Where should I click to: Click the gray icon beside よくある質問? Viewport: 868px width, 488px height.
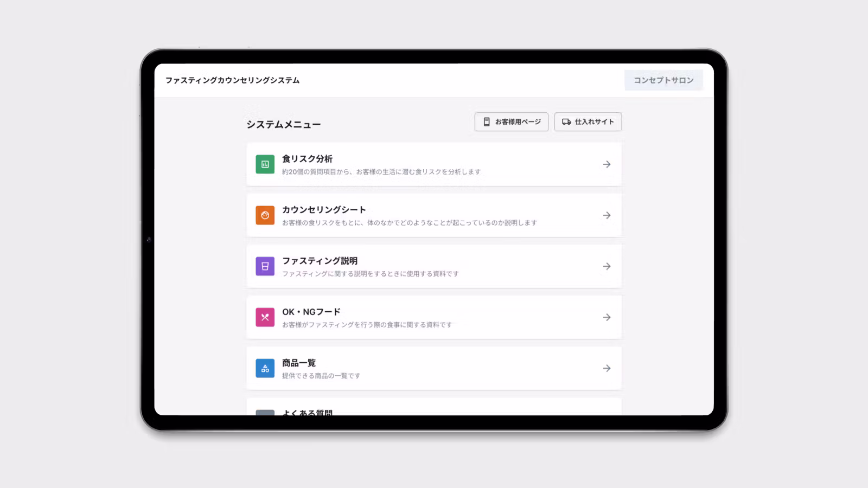pos(265,413)
